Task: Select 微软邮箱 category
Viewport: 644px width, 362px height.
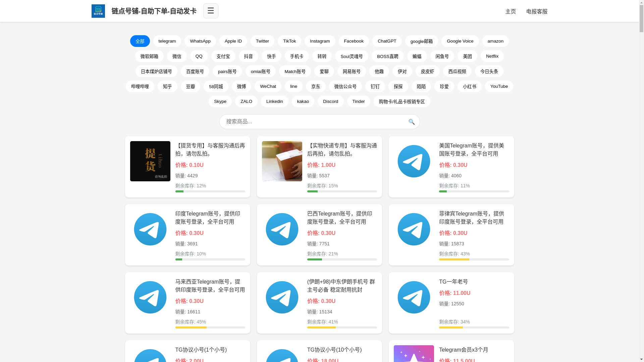Action: (149, 56)
